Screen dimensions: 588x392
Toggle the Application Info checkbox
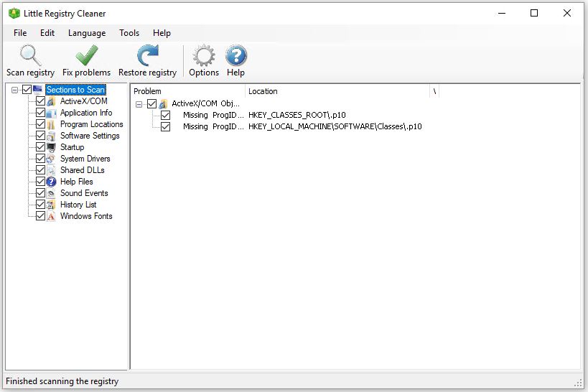(x=40, y=113)
